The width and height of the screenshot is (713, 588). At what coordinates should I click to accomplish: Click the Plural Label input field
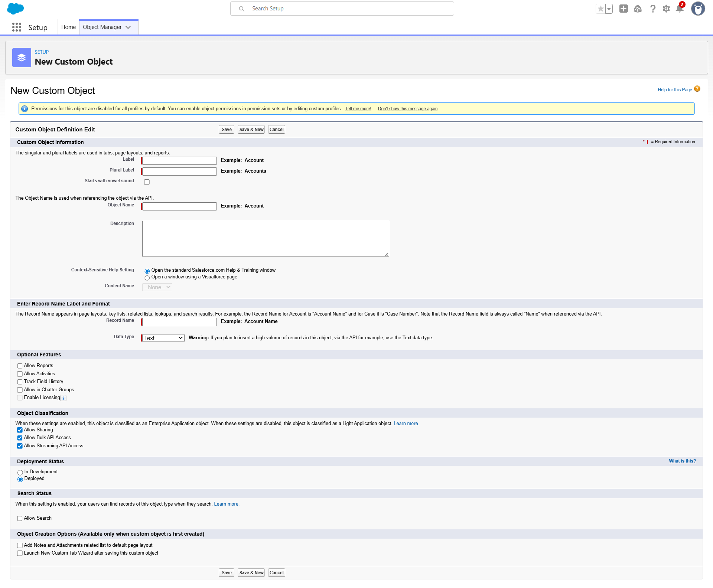pyautogui.click(x=179, y=171)
